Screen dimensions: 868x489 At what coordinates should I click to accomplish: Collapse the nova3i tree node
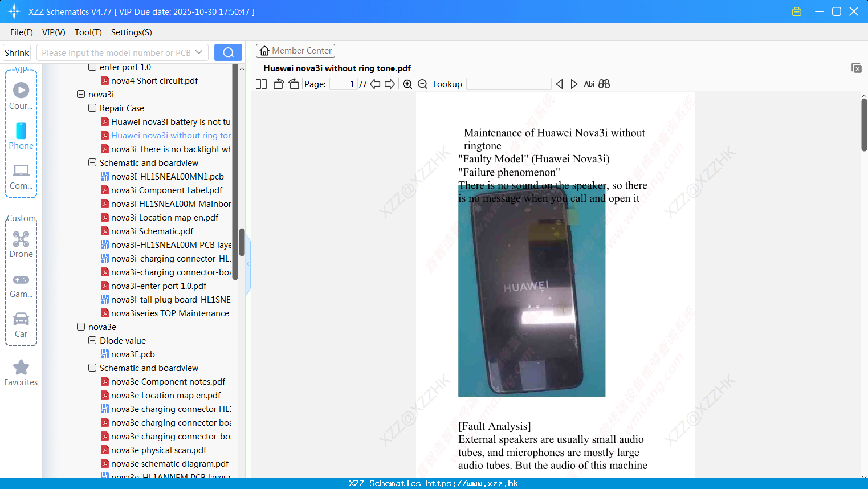coord(81,94)
